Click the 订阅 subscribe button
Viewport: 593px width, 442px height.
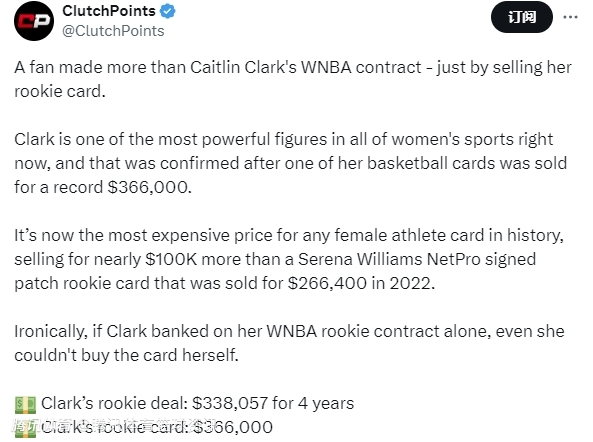522,17
